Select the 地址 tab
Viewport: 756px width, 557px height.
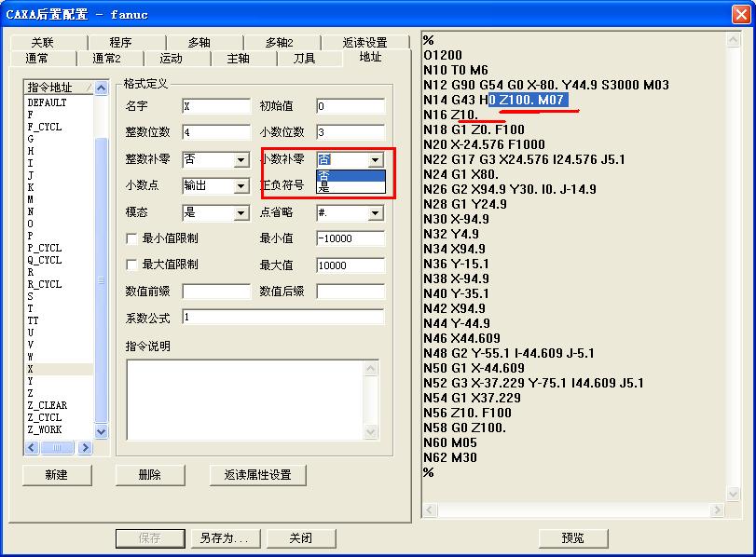(370, 57)
